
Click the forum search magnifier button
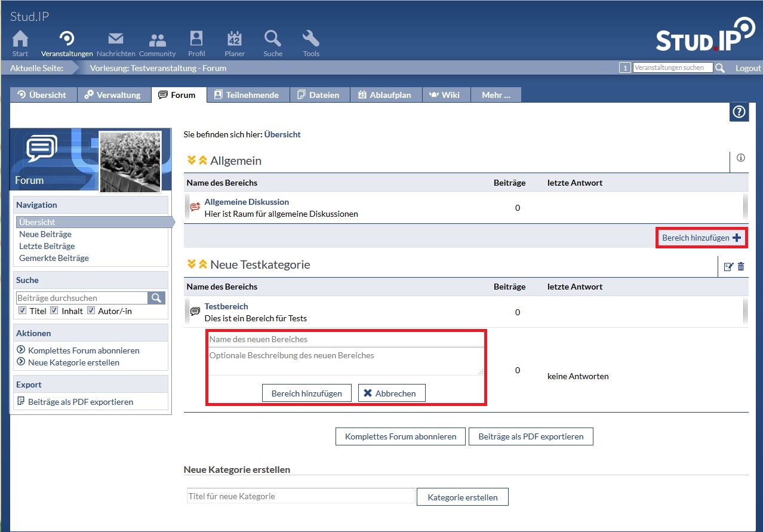click(156, 298)
